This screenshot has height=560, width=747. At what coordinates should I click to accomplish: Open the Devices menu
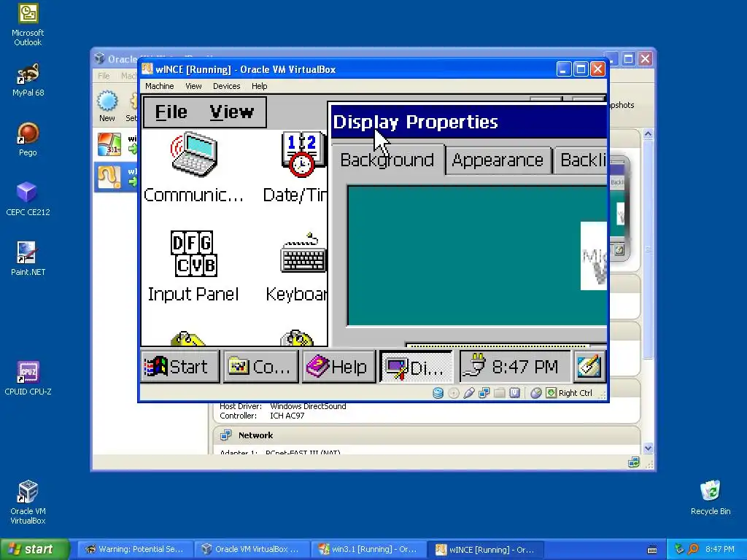coord(226,86)
